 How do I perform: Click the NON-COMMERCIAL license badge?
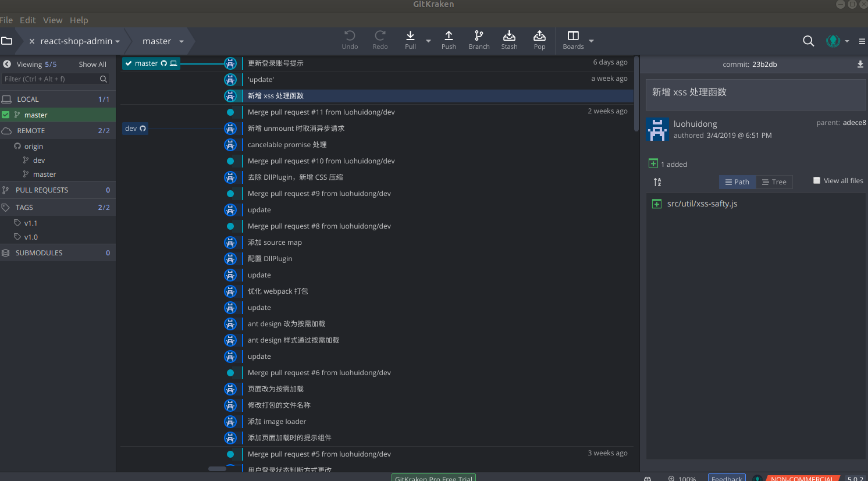click(x=802, y=478)
